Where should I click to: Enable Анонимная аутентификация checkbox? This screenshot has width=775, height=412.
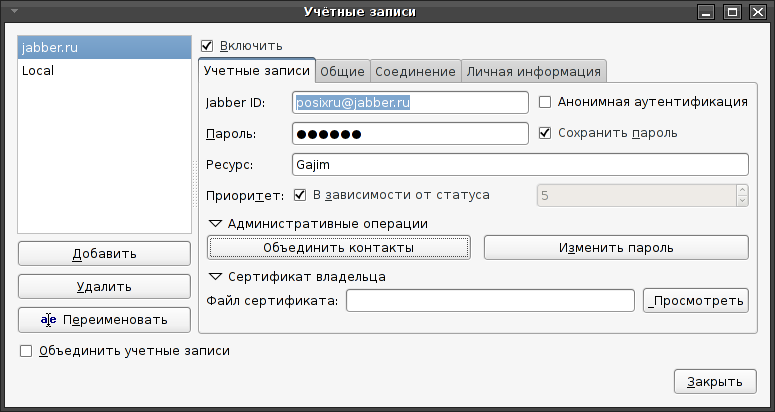545,102
